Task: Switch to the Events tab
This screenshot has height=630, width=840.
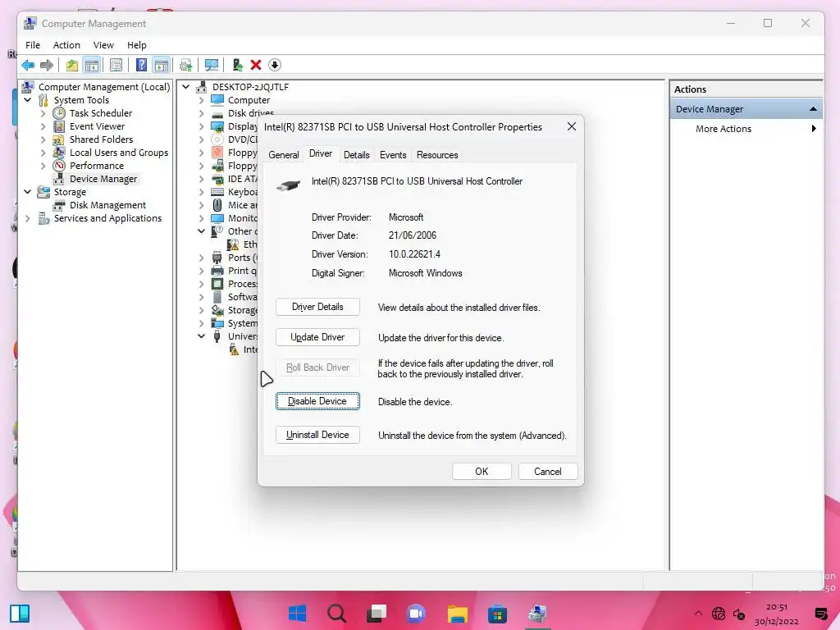Action: (x=393, y=155)
